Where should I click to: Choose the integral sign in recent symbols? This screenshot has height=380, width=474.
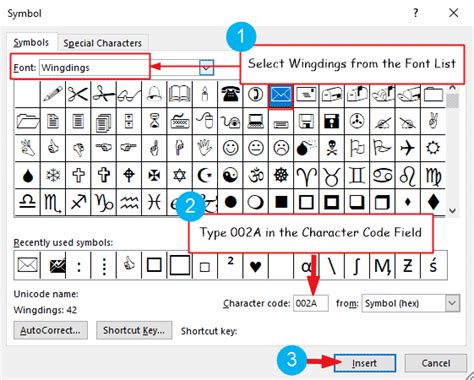357,266
